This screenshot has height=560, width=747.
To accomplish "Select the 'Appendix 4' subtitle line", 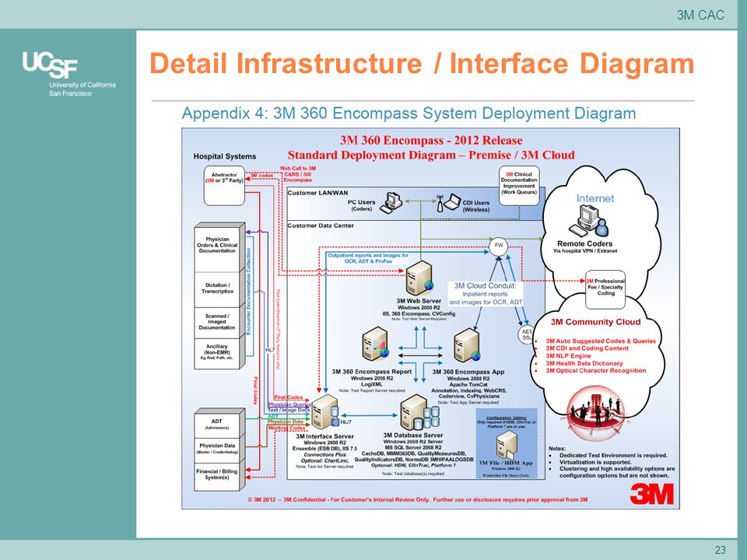I will point(409,114).
